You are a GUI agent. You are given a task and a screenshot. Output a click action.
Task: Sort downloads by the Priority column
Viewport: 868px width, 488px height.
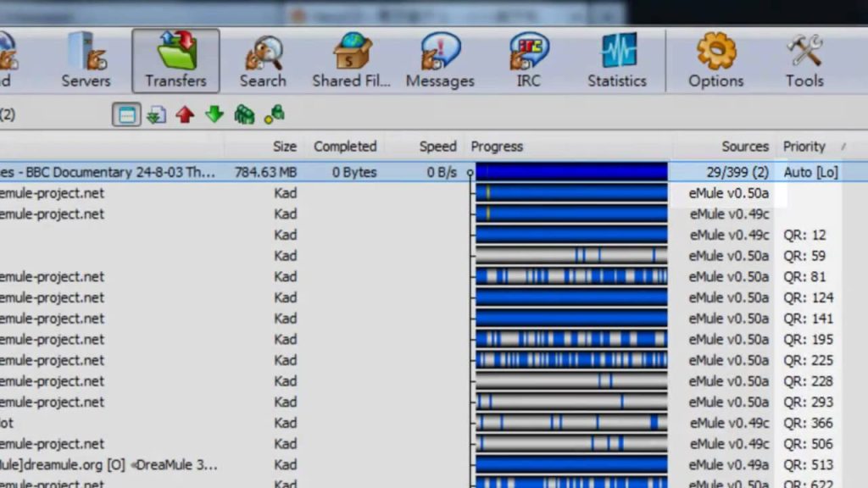(804, 147)
